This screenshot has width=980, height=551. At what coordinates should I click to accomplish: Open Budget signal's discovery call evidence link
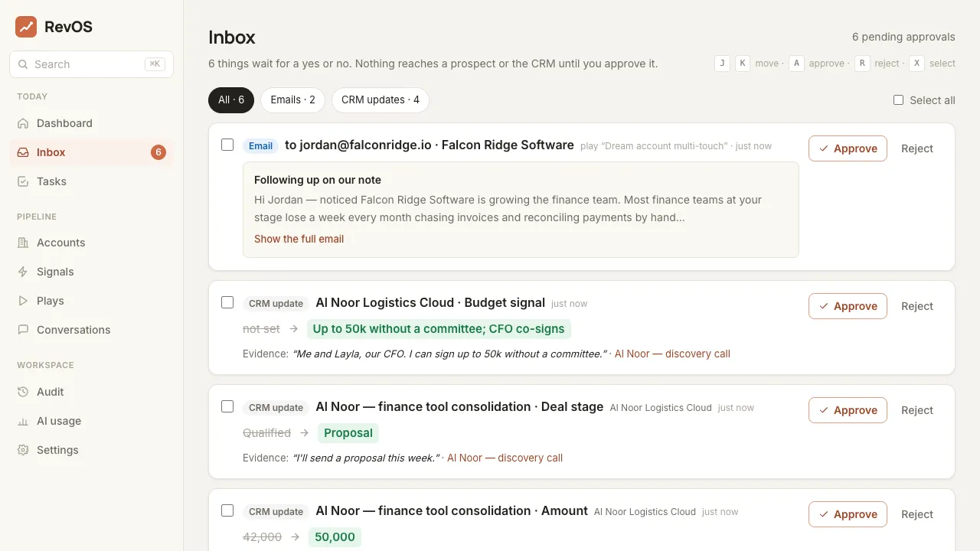click(x=672, y=354)
